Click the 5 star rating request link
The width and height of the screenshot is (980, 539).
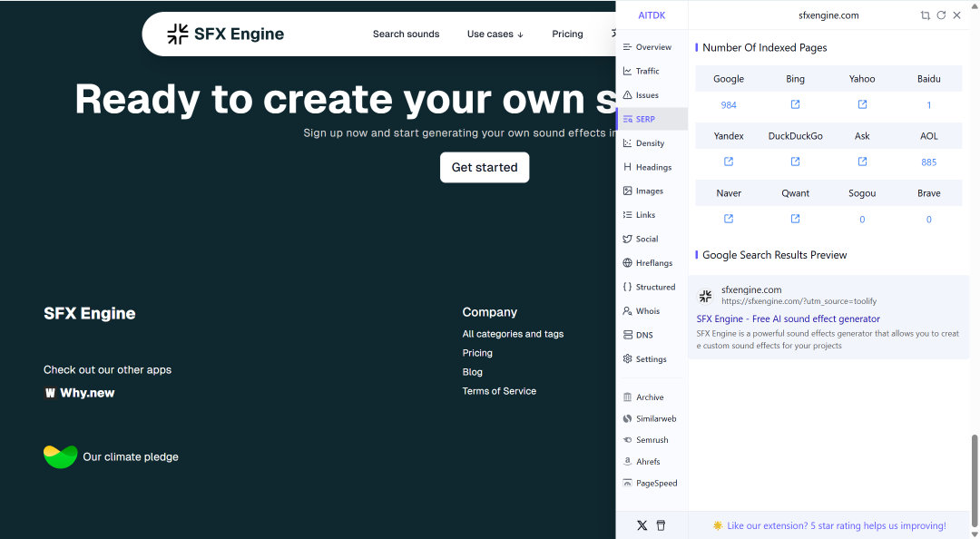(837, 526)
